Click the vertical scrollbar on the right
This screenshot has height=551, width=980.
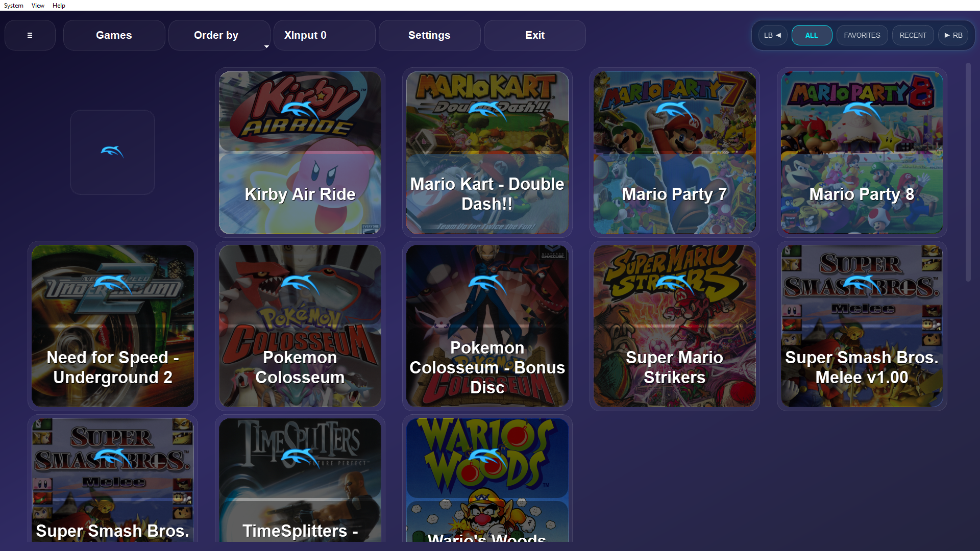tap(968, 172)
